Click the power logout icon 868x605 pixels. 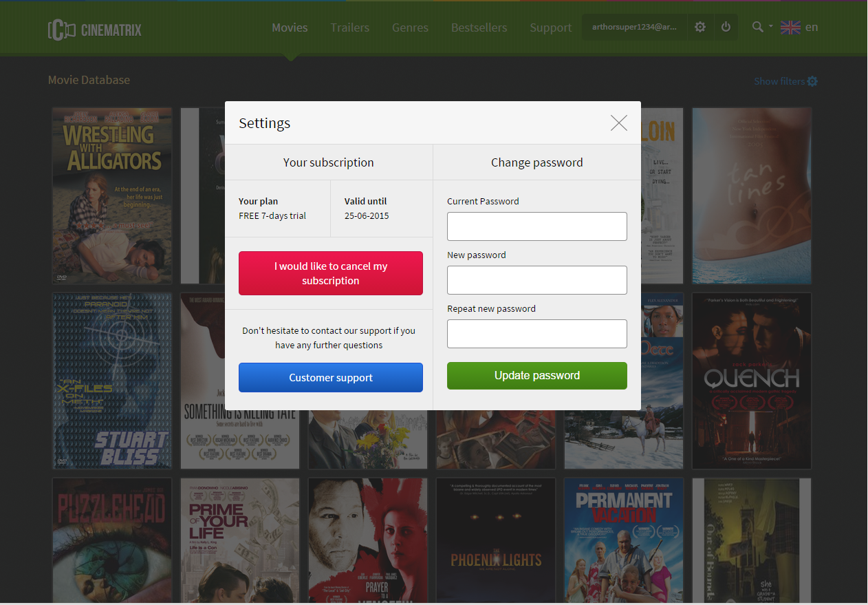pos(726,28)
